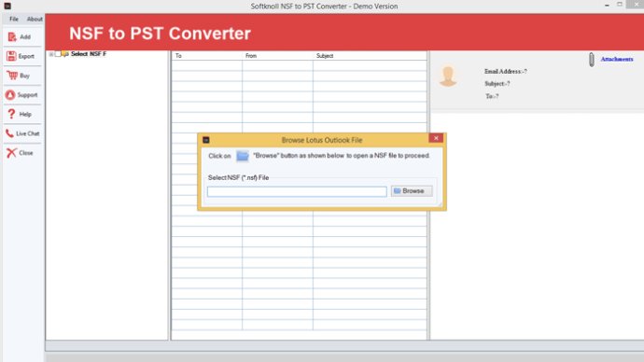Click the dialog title bar app icon

[206, 140]
